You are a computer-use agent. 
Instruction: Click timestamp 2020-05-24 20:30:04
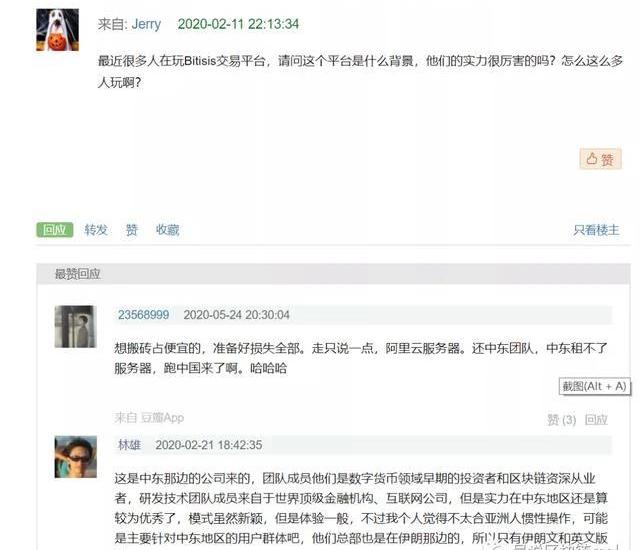[x=236, y=315]
